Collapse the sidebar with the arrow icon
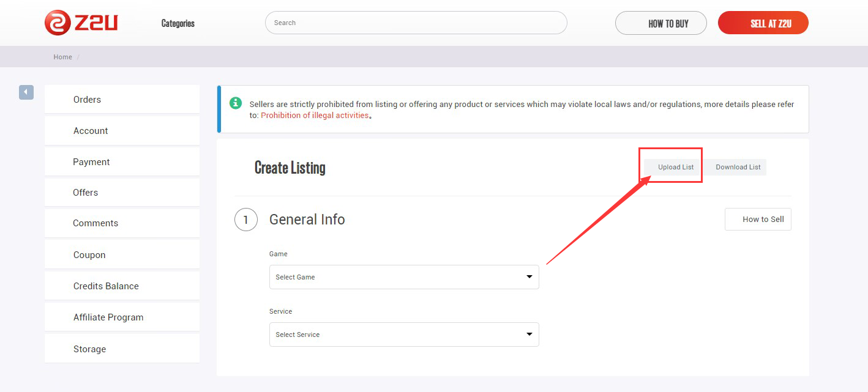 coord(26,92)
